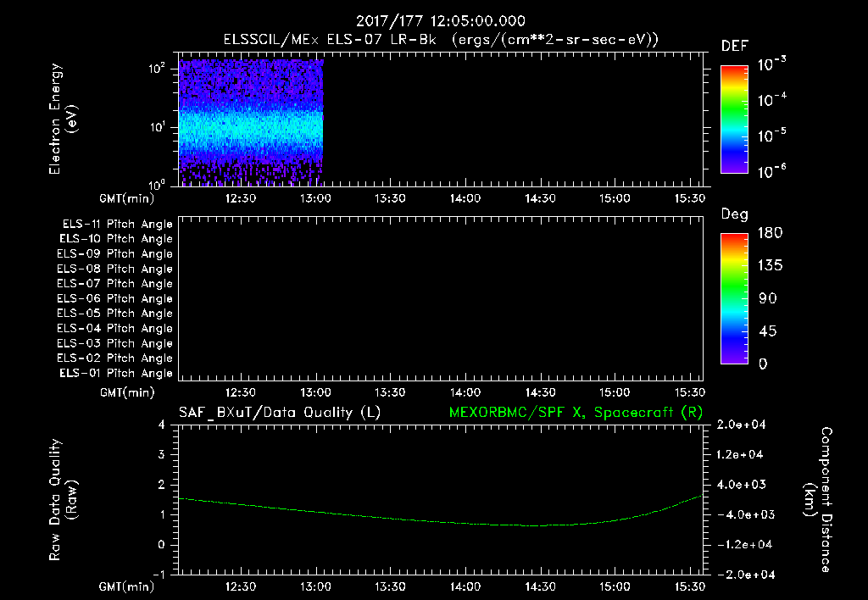868x600 pixels.
Task: Click the electron energy spectrogram data block
Action: (x=251, y=122)
